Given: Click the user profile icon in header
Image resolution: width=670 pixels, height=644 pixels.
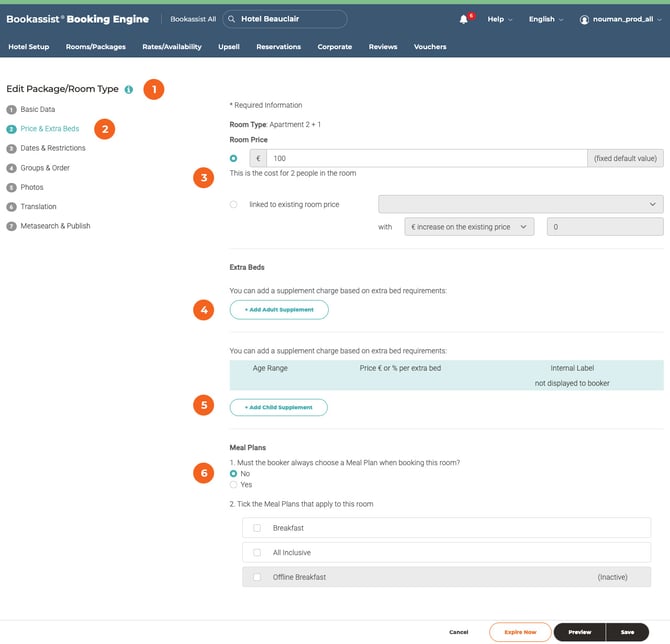Looking at the screenshot, I should click(x=585, y=19).
